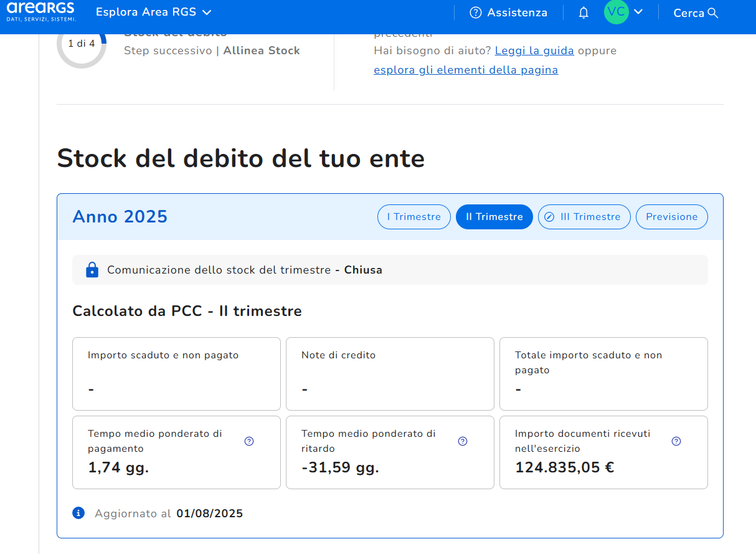Image resolution: width=756 pixels, height=554 pixels.
Task: Expand the Esplora Area RGS menu
Action: (x=153, y=12)
